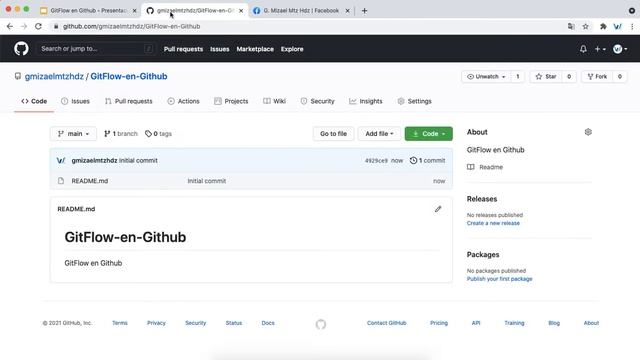The width and height of the screenshot is (640, 360).
Task: Click the Releases heading
Action: 482,199
